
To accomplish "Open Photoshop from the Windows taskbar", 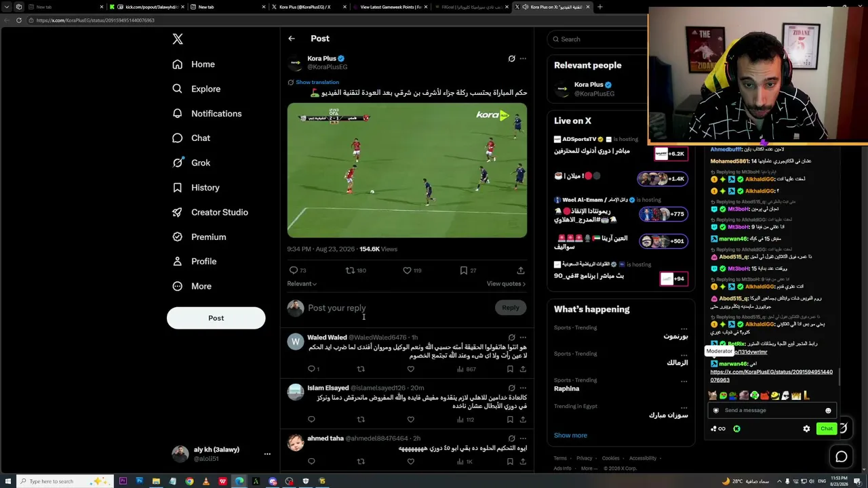I will click(x=139, y=481).
